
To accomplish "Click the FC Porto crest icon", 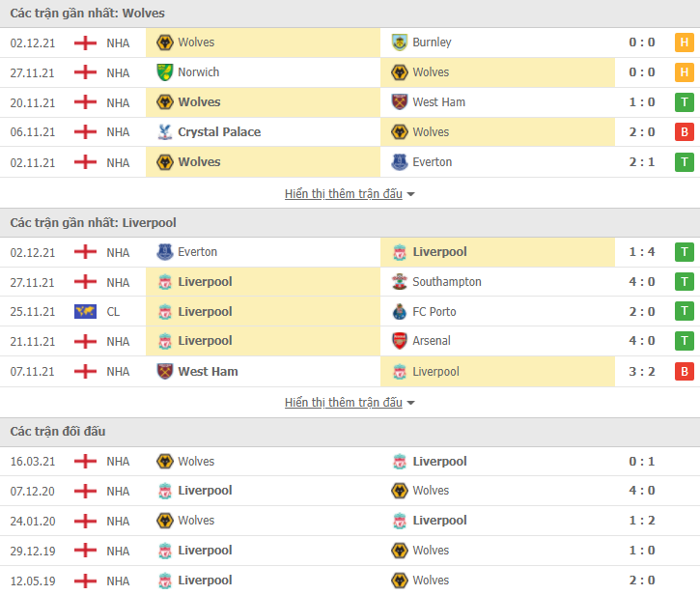I will pos(399,312).
